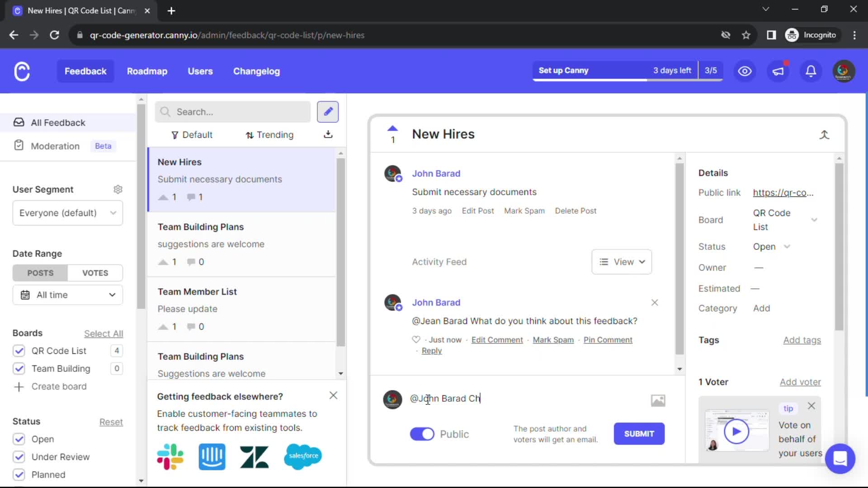Click the SUBMIT button for the comment
Screen dimensions: 868x488
tap(639, 434)
